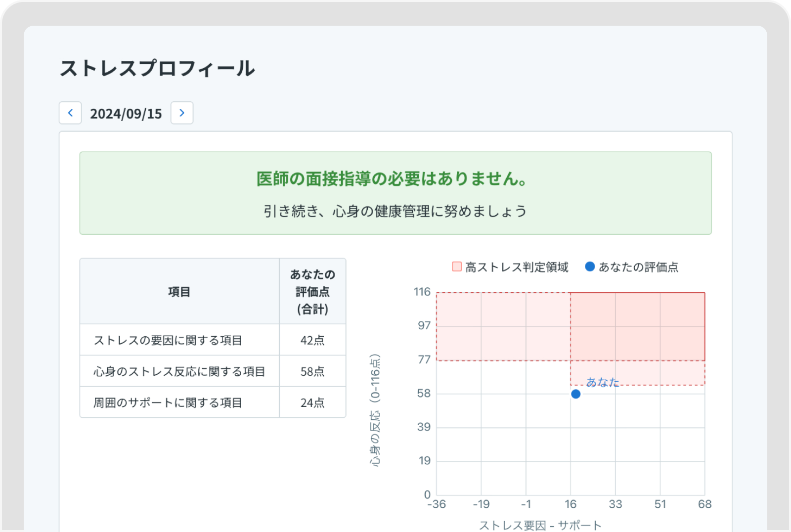Screen dimensions: 791x532
Task: Click the date 2024/09/15
Action: [126, 114]
